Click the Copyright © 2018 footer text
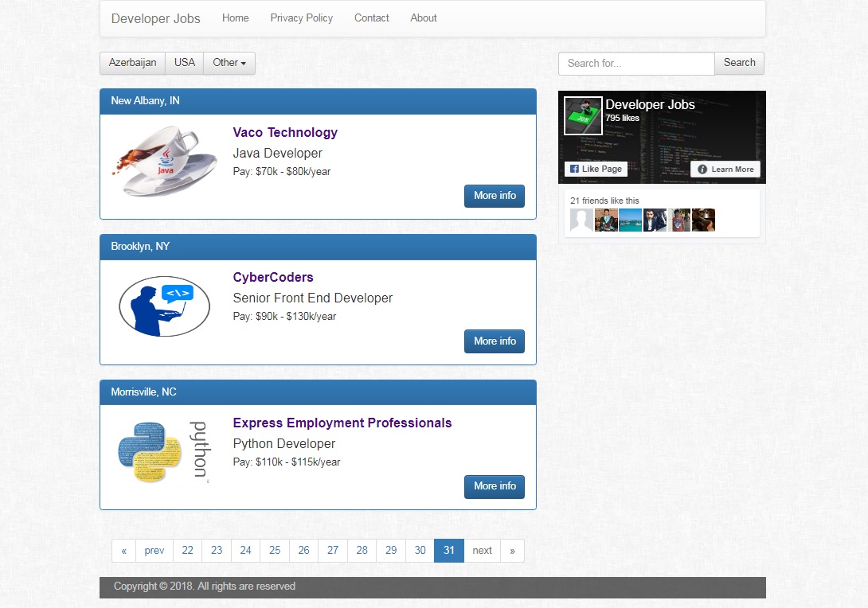Image resolution: width=868 pixels, height=608 pixels. [x=205, y=587]
